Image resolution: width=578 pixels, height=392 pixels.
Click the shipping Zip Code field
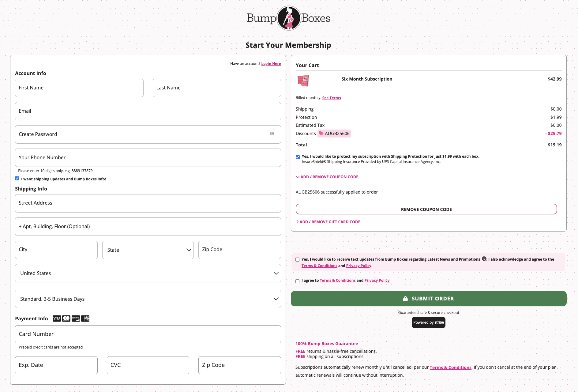tap(240, 250)
